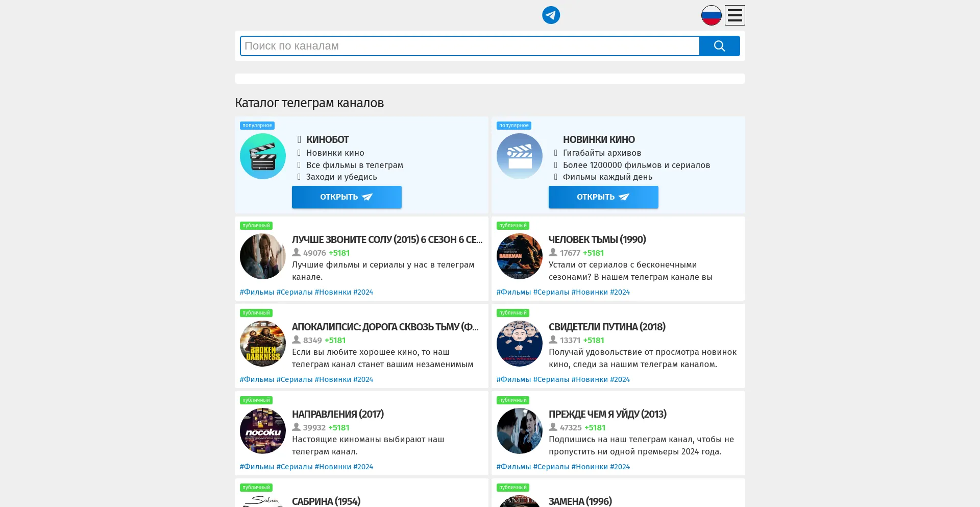Click paper plane icon in НОВИНКИ КИНО ОТКРЫТЬ button
Image resolution: width=980 pixels, height=507 pixels.
[624, 197]
